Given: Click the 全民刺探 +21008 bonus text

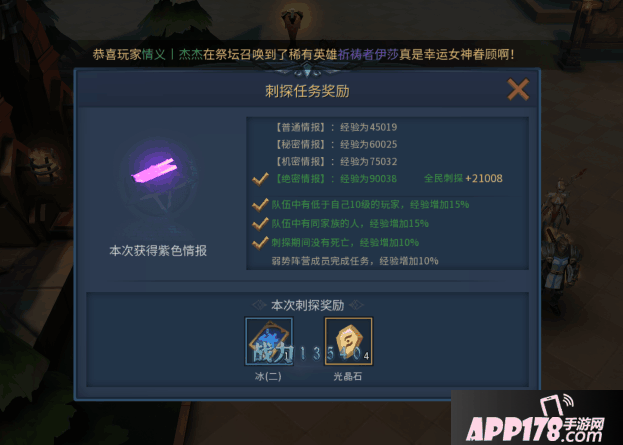Looking at the screenshot, I should pyautogui.click(x=463, y=178).
